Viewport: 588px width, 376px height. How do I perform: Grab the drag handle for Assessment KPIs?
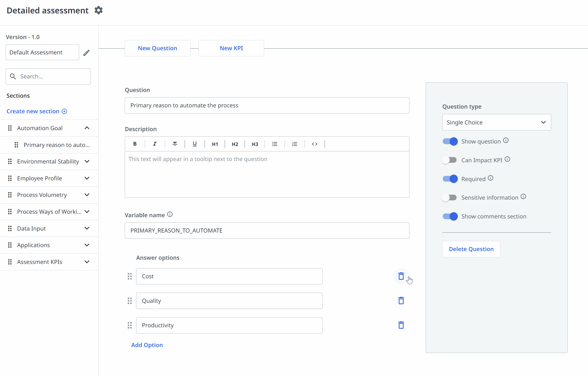click(x=10, y=262)
